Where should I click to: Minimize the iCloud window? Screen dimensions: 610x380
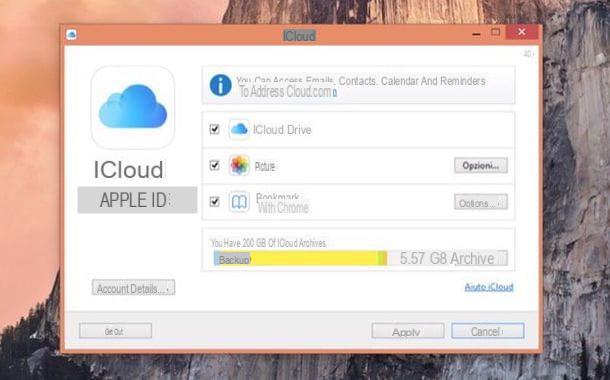click(476, 33)
